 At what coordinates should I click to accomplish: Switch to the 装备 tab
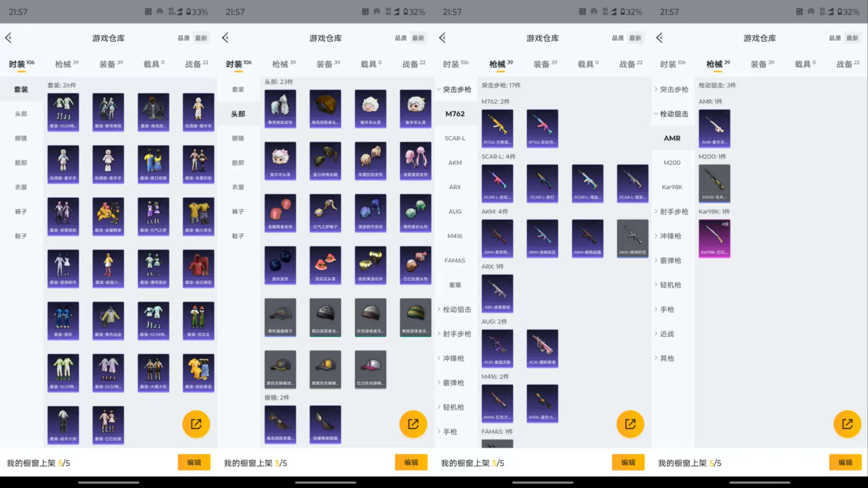click(x=109, y=64)
